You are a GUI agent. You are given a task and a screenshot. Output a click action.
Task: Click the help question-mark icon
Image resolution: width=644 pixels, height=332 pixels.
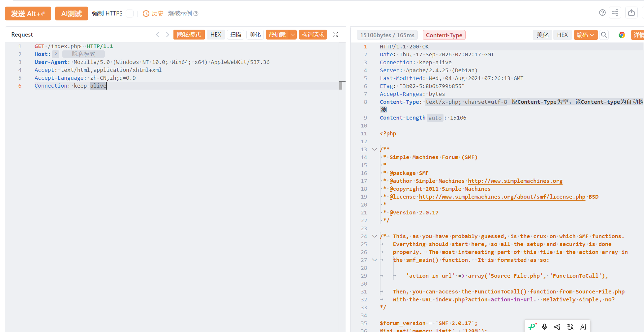(x=602, y=13)
